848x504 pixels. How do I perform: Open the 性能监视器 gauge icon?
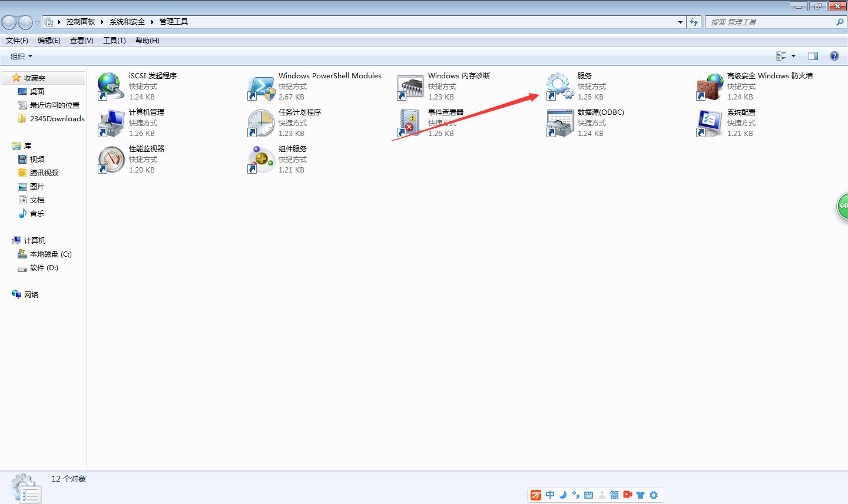[111, 160]
